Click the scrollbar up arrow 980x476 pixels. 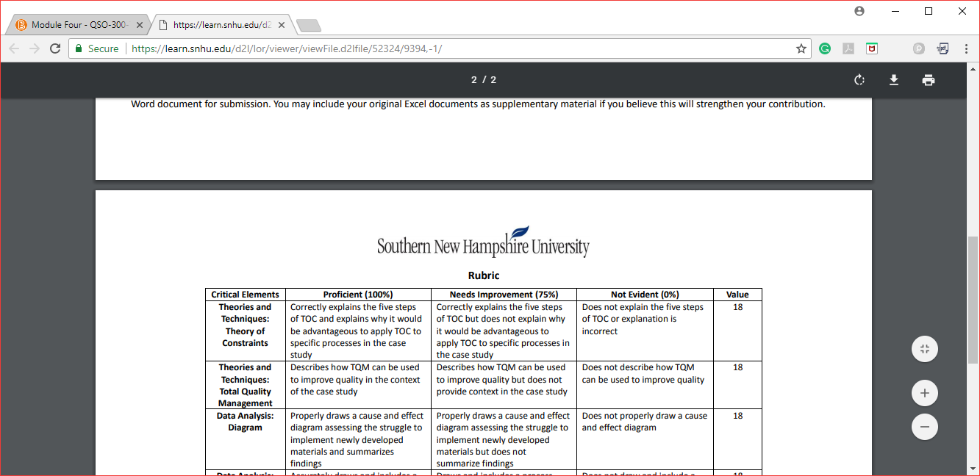point(973,68)
